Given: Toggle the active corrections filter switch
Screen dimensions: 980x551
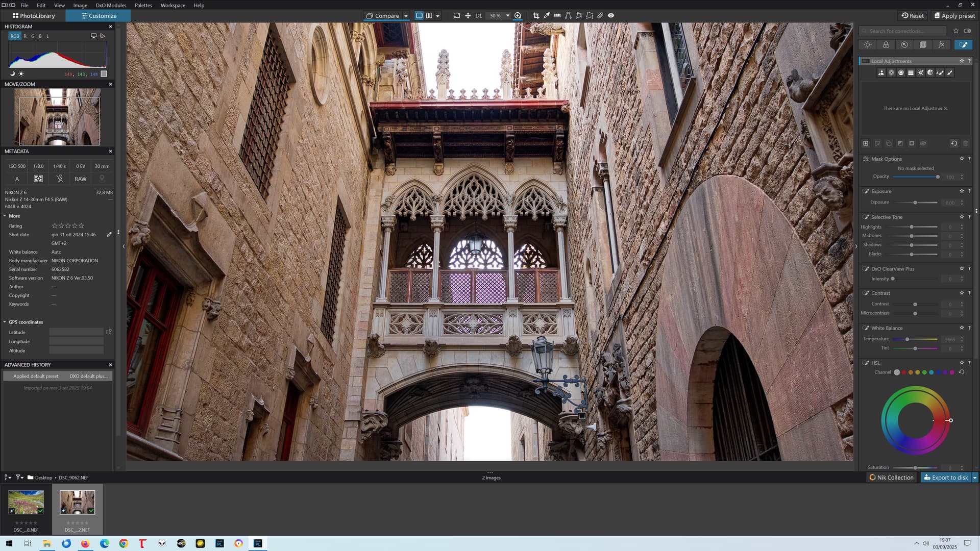Looking at the screenshot, I should [x=967, y=31].
